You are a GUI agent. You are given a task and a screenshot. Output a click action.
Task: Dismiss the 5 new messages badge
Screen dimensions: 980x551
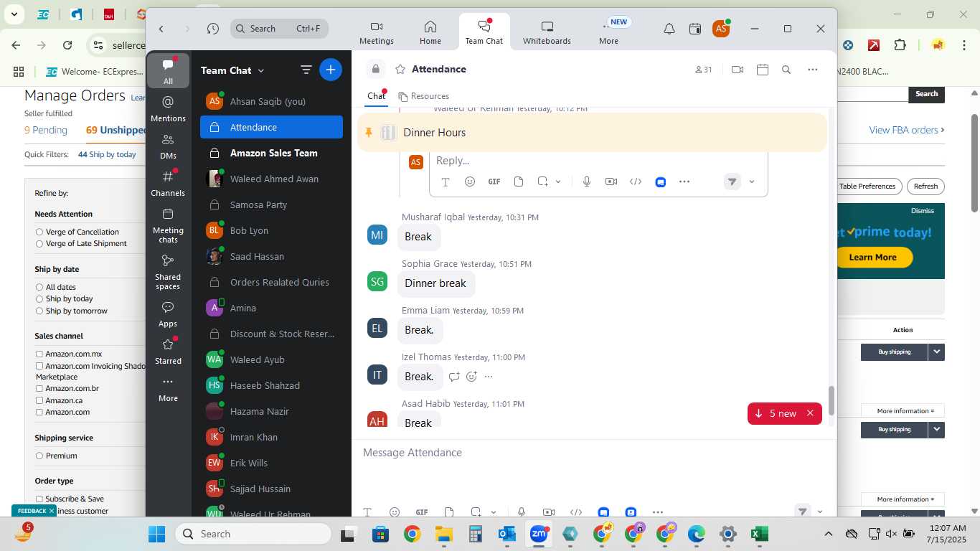coord(810,413)
